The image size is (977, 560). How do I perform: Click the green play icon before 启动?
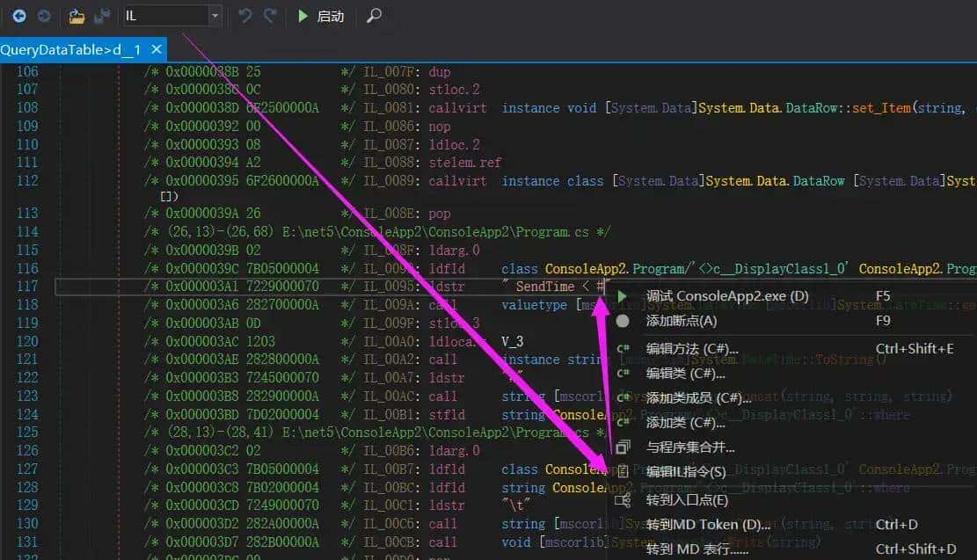click(302, 15)
